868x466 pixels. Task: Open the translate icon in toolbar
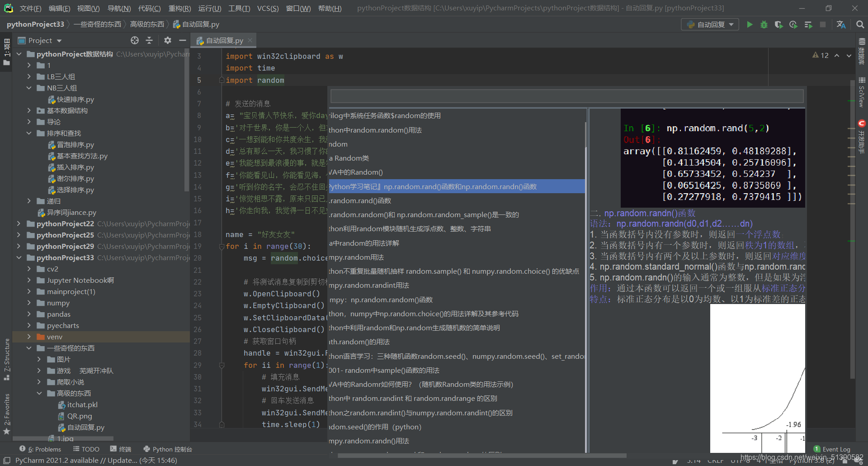[x=841, y=24]
